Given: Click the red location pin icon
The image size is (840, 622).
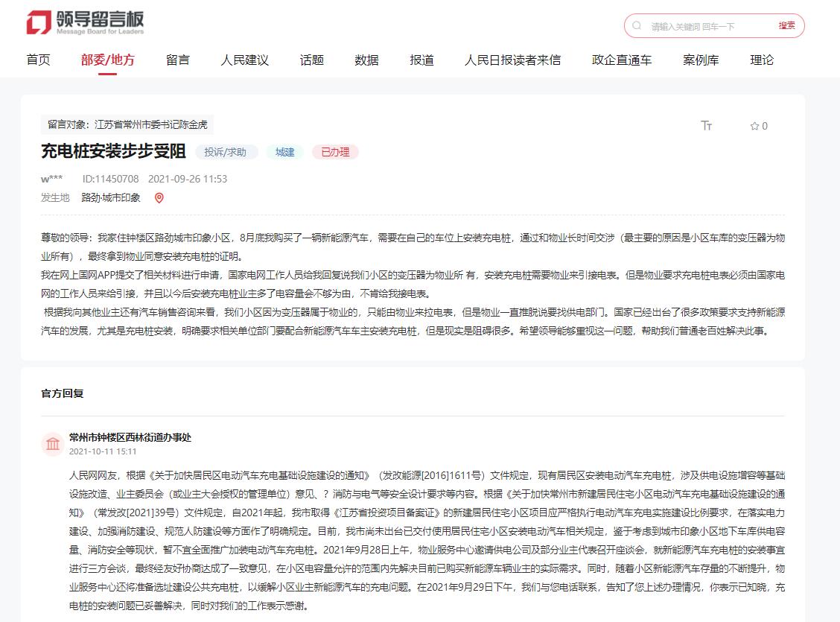Looking at the screenshot, I should (x=159, y=197).
